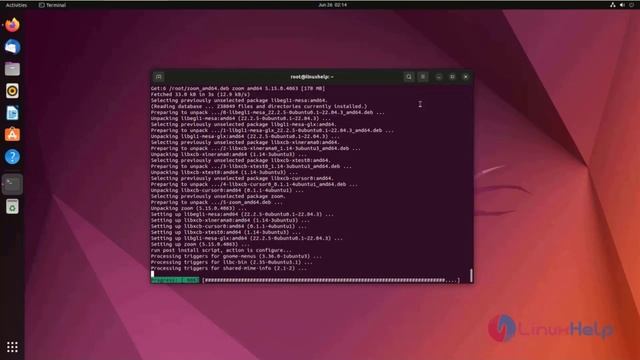640x360 pixels.
Task: Click line 'run post install script, action is configure'
Action: (221, 250)
